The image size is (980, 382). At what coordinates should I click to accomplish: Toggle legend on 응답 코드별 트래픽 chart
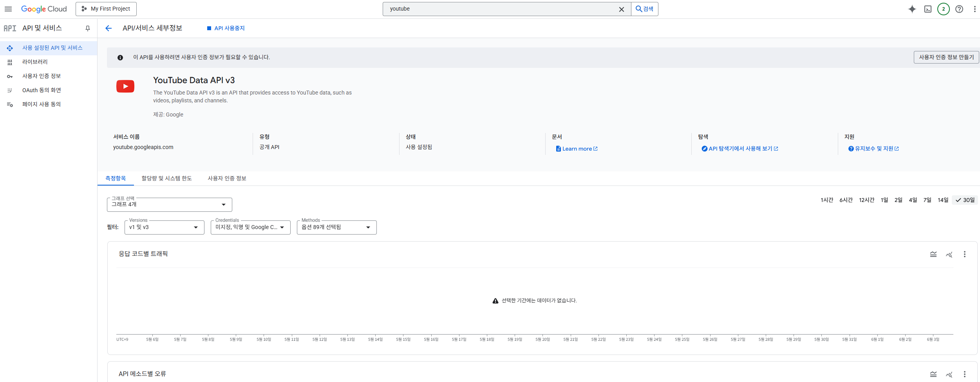point(933,254)
